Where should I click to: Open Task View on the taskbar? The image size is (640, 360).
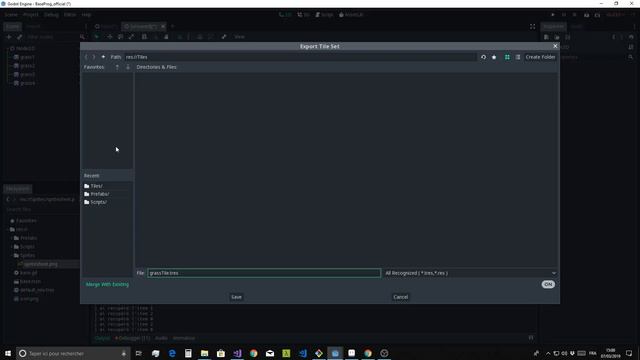coord(139,353)
